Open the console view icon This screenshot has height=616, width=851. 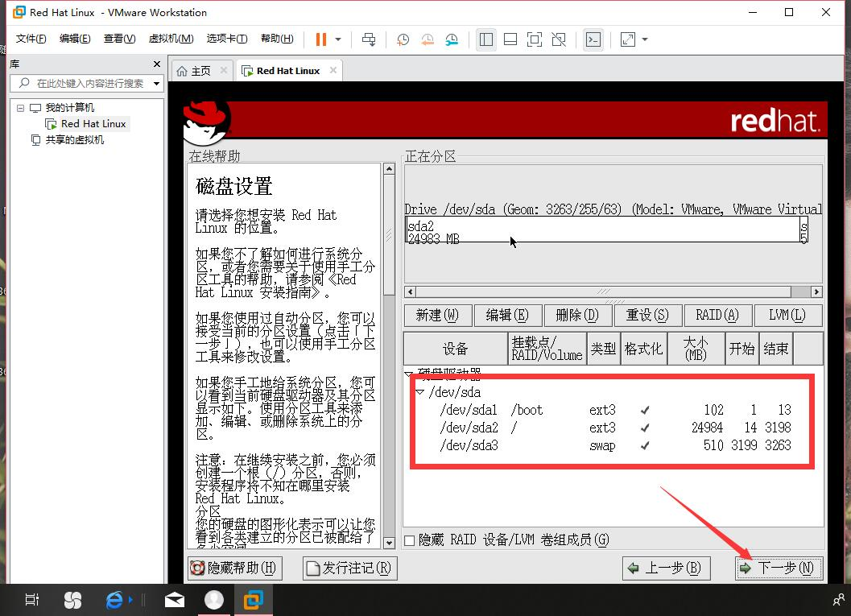coord(593,39)
